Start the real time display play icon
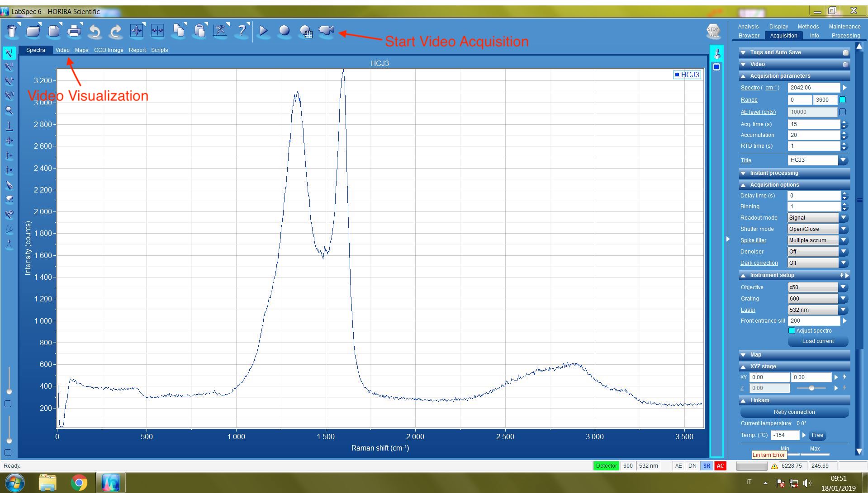The image size is (868, 493). click(263, 31)
